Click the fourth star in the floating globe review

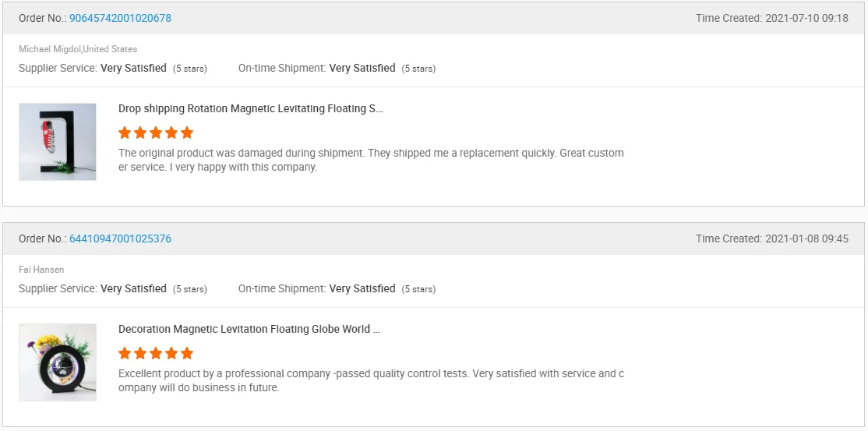(171, 353)
